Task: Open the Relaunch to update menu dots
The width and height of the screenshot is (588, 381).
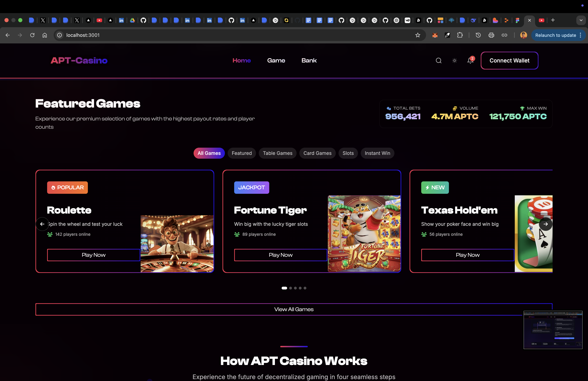Action: (x=580, y=35)
